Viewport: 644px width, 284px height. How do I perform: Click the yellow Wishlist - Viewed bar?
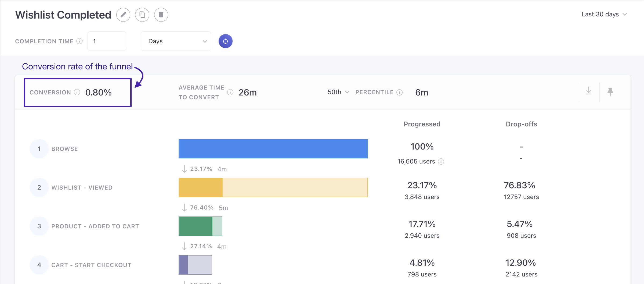click(x=273, y=187)
